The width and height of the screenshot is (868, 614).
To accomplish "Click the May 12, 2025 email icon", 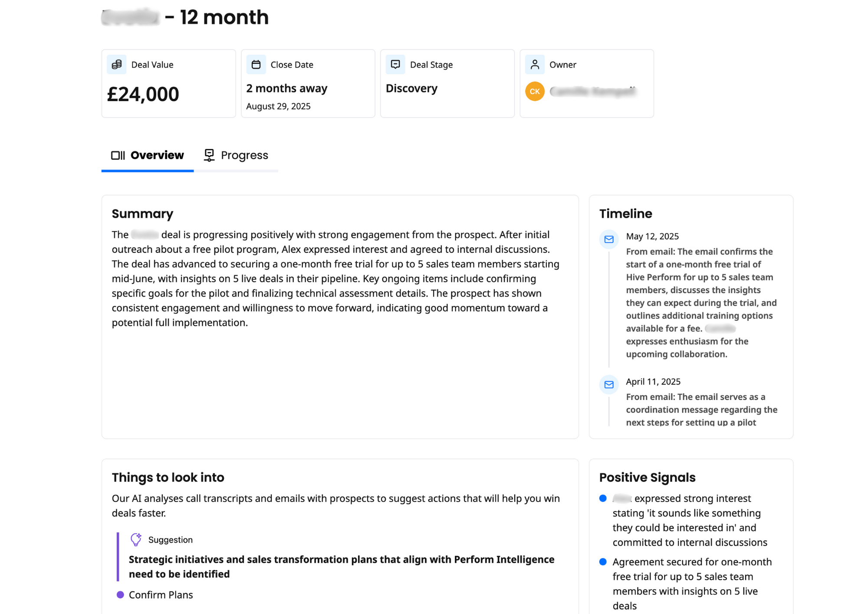I will (609, 239).
